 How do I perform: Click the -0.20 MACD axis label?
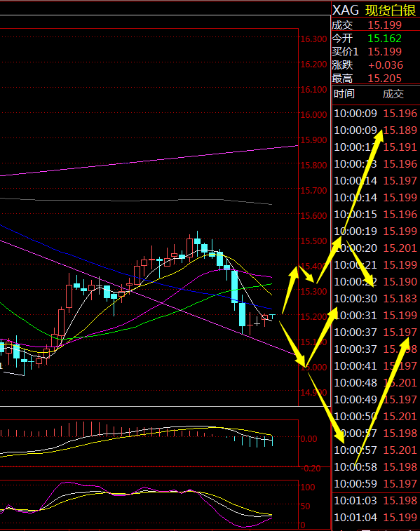tap(311, 469)
